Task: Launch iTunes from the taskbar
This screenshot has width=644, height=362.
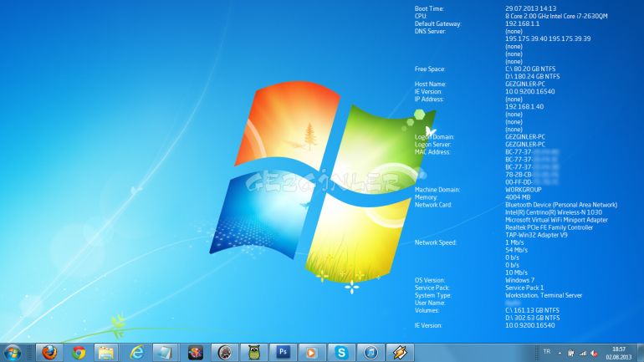Action: coord(370,353)
